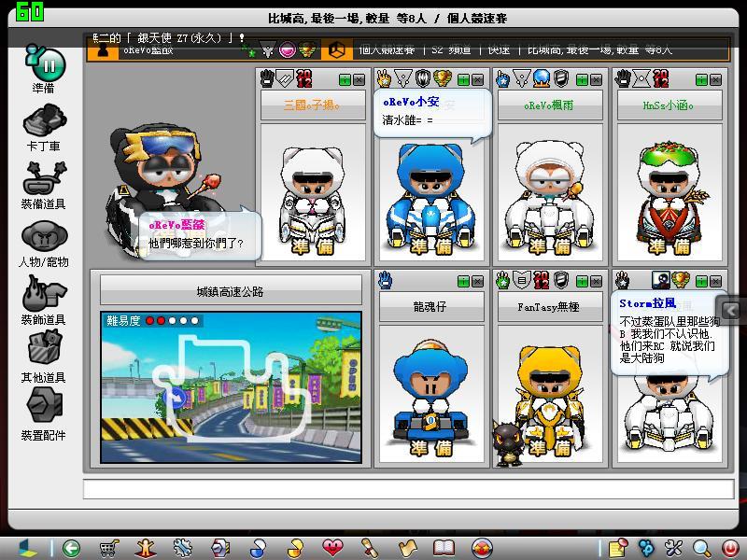747x560 pixels.
Task: Open the 其他道具 other items menu
Action: (x=44, y=358)
